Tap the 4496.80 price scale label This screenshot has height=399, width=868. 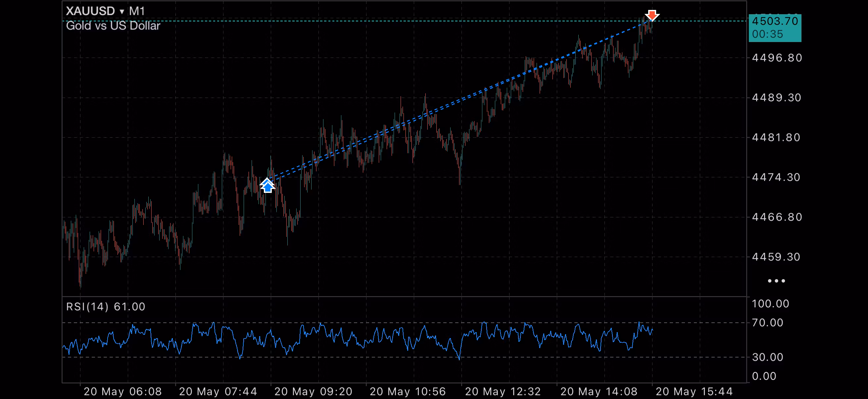click(777, 58)
